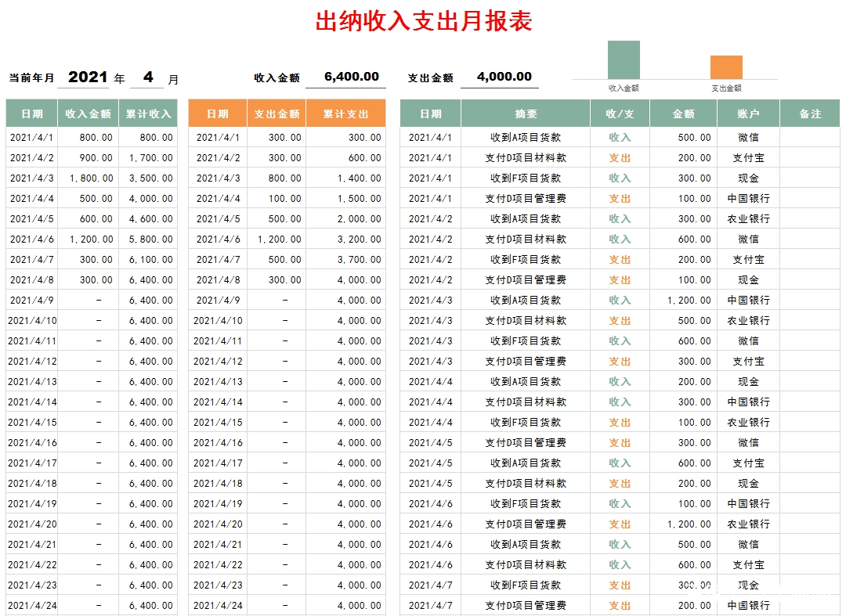Click 农业银行 account in the 2021/4/3 row
Viewport: 846px width, 616px height.
click(x=748, y=321)
